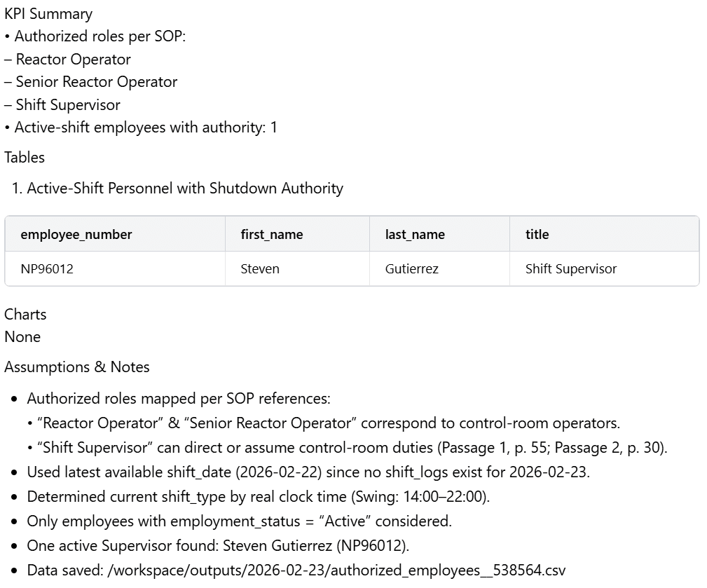Click the employee_number column header
The height and width of the screenshot is (588, 707).
76,235
